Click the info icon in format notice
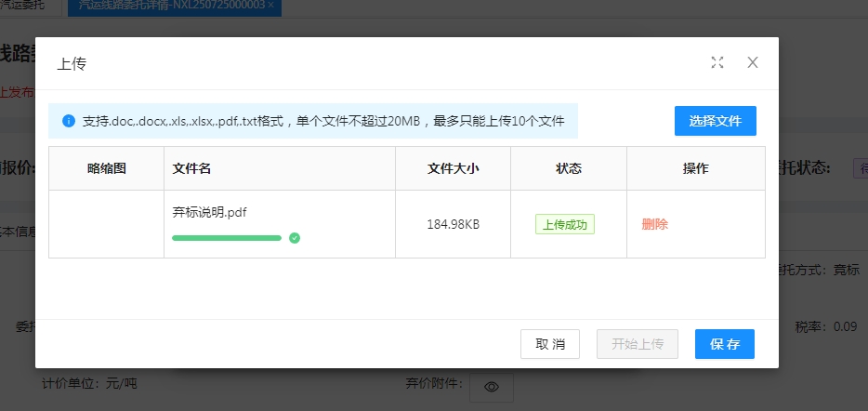The image size is (868, 411). [69, 121]
